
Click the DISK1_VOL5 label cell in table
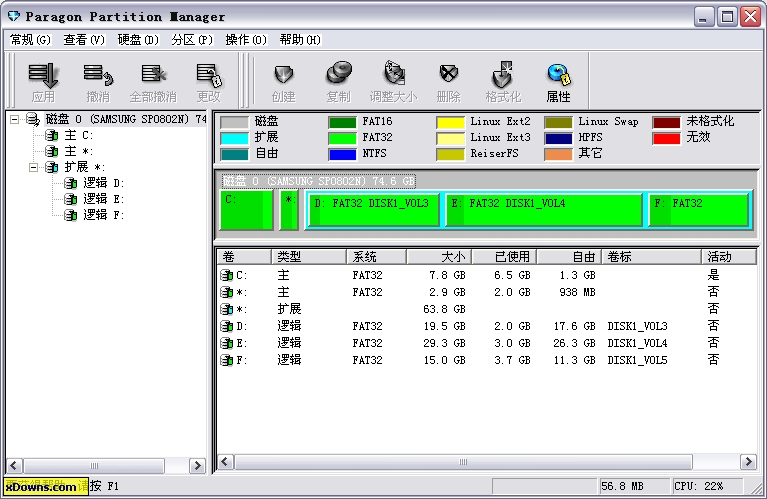point(637,361)
